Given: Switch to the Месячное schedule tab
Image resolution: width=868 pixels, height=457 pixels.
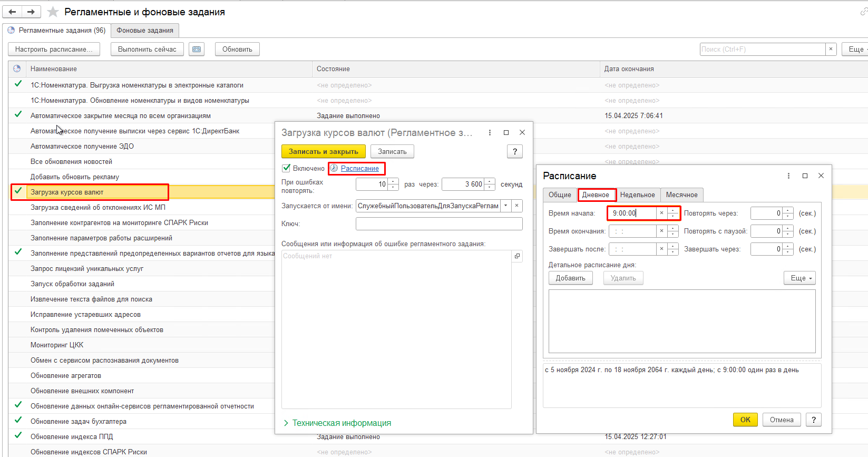Looking at the screenshot, I should click(x=681, y=195).
